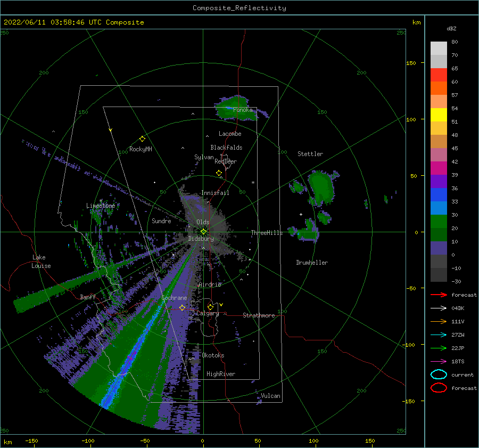Click the Stettler town label
This screenshot has height=448, width=479.
pos(310,154)
